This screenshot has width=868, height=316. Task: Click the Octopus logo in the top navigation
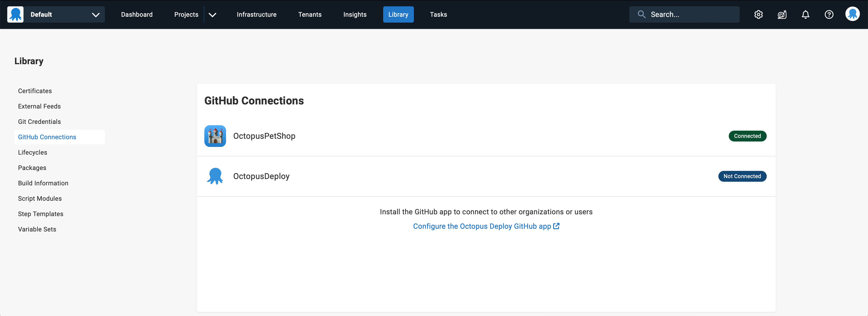[x=15, y=14]
